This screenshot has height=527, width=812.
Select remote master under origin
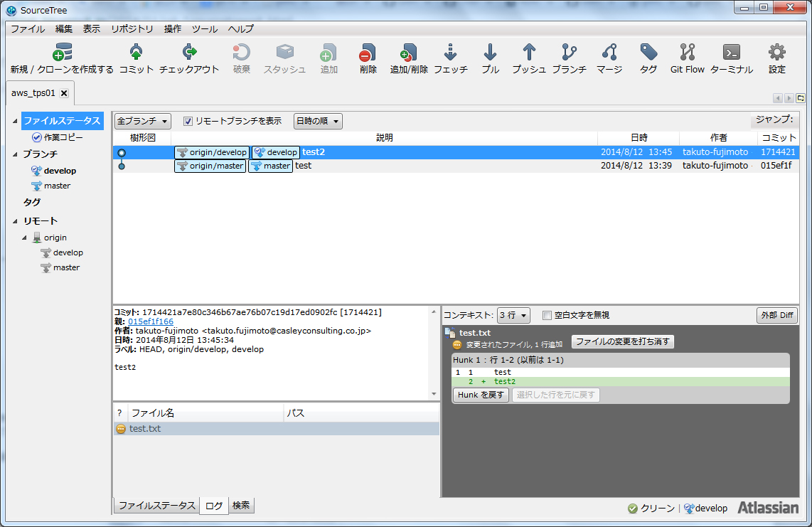[60, 267]
